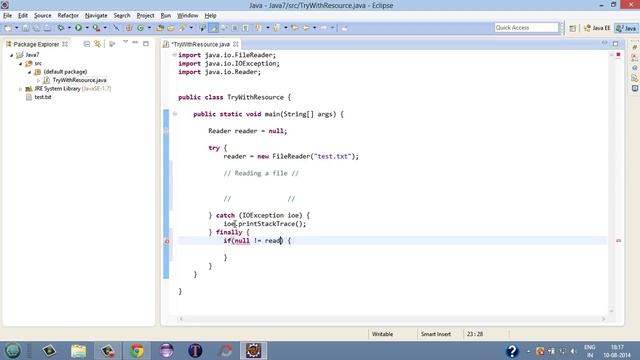This screenshot has height=360, width=640.
Task: Click the Save All toolbar icon
Action: tap(36, 28)
